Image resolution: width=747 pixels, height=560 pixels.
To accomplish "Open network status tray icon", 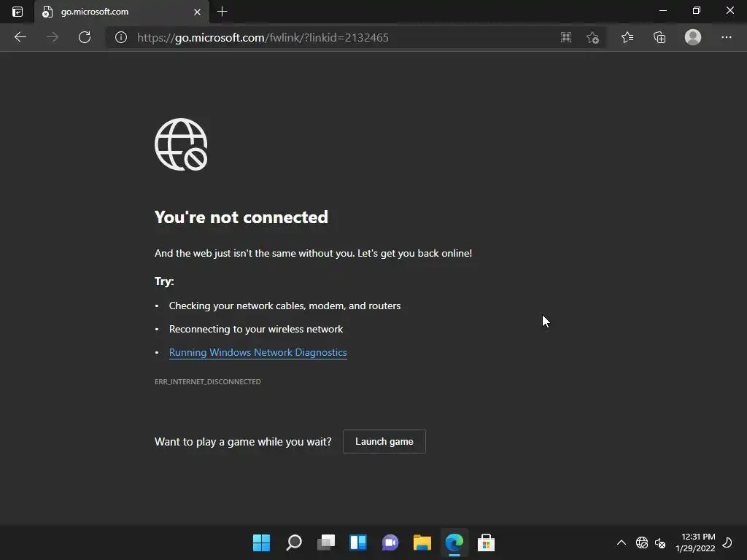I will (642, 542).
